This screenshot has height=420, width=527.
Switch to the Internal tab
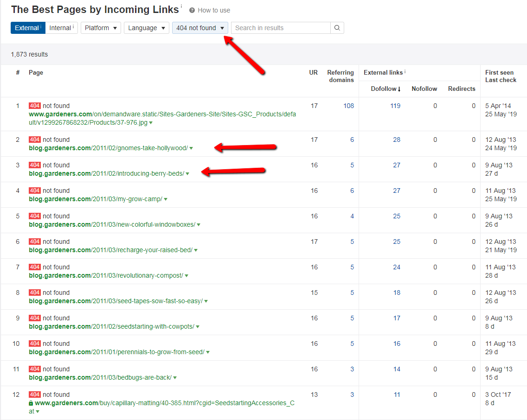point(62,28)
